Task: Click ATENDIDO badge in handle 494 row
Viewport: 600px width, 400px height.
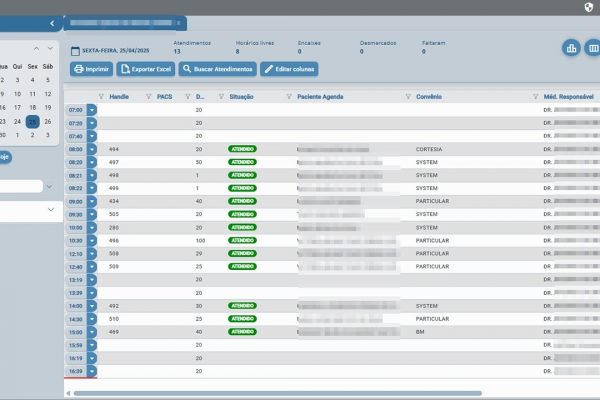Action: tap(242, 149)
